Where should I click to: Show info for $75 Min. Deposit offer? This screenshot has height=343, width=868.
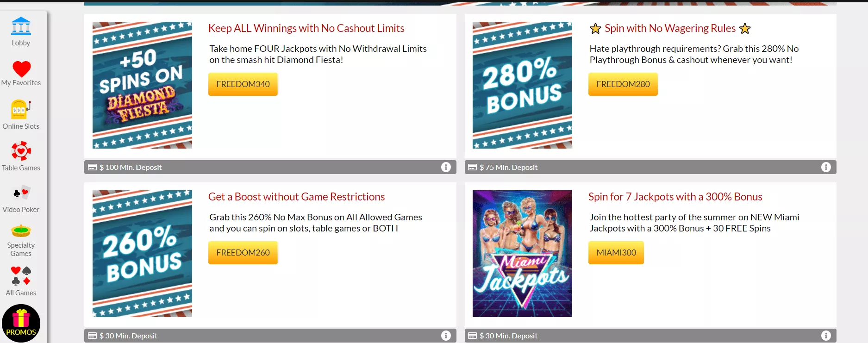[826, 167]
